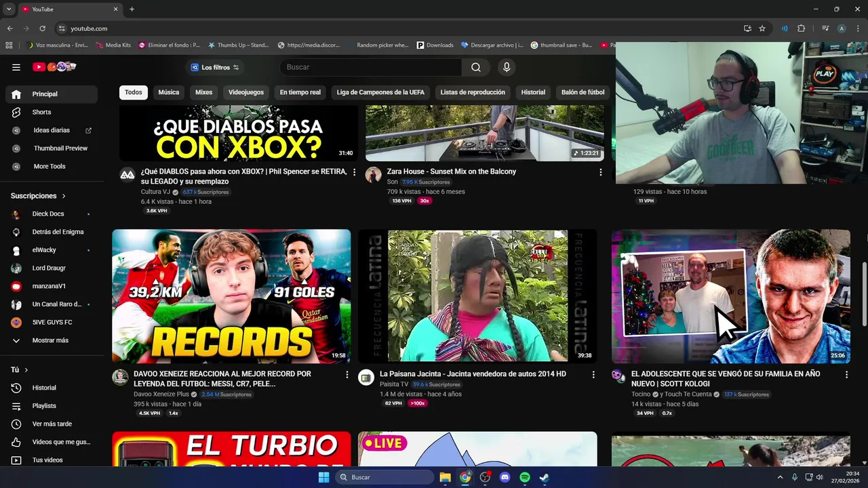This screenshot has width=868, height=488.
Task: Select the En tiempo real chip
Action: pyautogui.click(x=300, y=92)
